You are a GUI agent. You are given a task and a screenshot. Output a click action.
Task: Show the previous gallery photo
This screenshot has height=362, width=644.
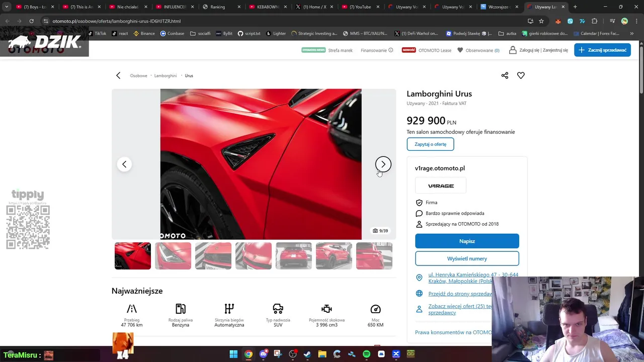click(124, 164)
